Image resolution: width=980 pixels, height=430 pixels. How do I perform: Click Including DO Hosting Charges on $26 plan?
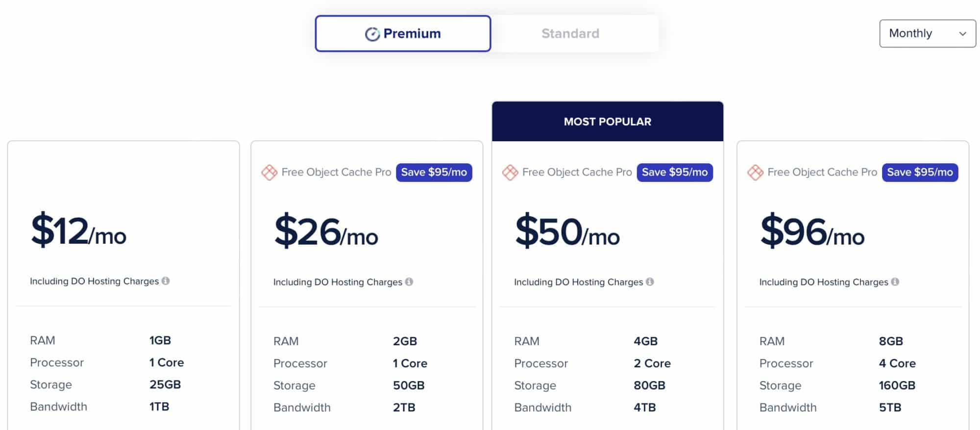point(338,282)
